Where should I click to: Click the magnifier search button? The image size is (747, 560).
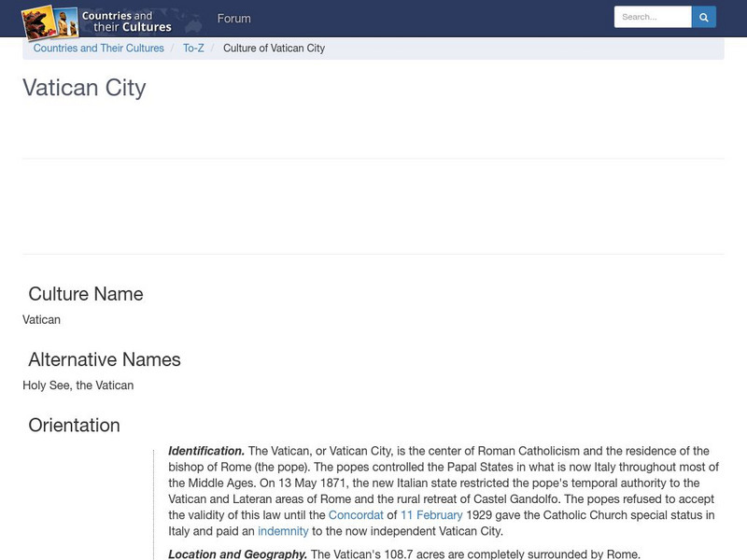coord(704,17)
